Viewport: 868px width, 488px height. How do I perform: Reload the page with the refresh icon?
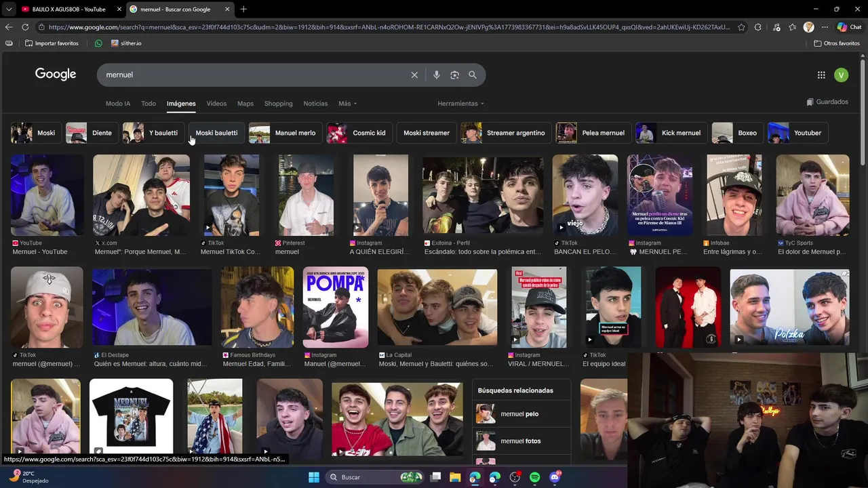click(x=25, y=27)
